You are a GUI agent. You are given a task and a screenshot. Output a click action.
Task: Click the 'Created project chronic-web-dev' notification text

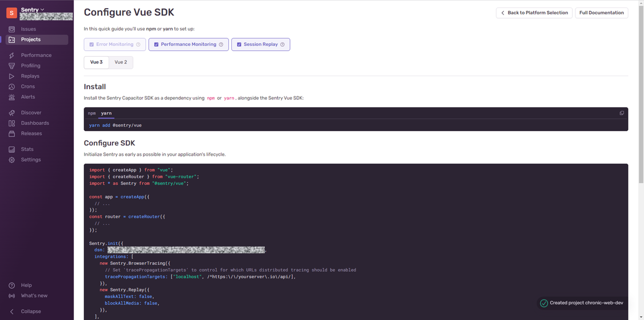[586, 303]
